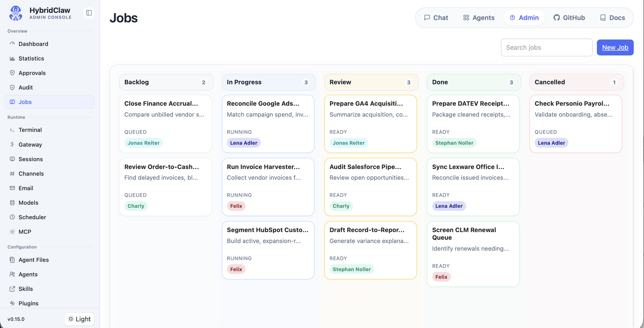Click the v0.15.0 version label
The image size is (644, 328).
[x=16, y=319]
